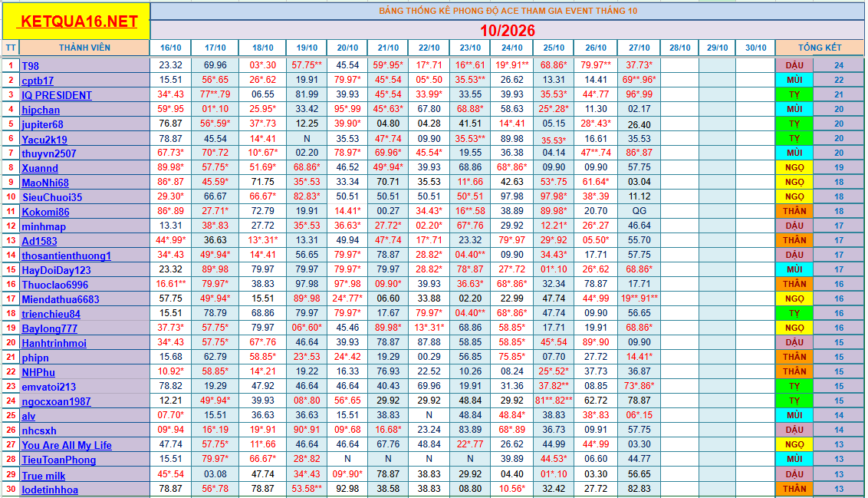Click the total score 24 for T98
This screenshot has width=868, height=498.
point(839,64)
